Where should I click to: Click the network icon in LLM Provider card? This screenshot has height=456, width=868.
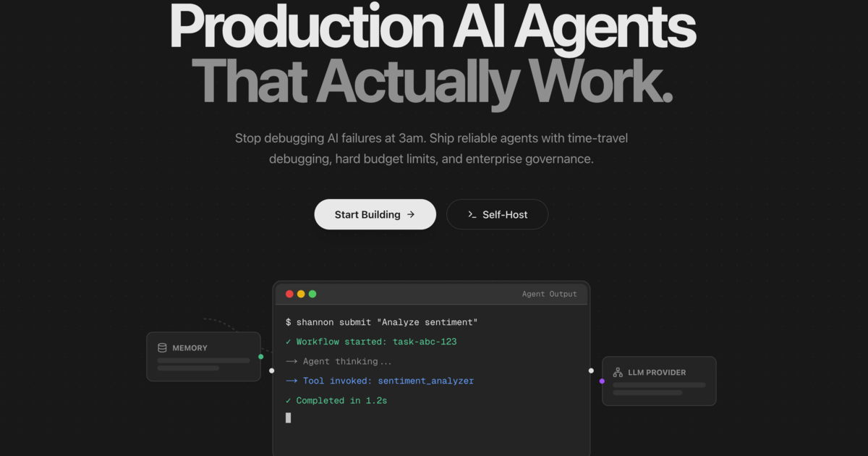(618, 373)
